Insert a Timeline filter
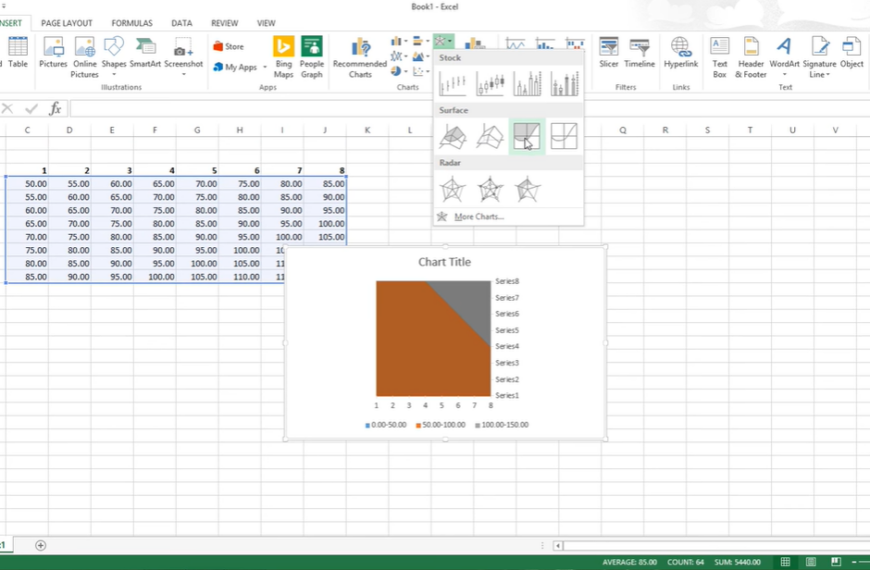 [x=640, y=53]
